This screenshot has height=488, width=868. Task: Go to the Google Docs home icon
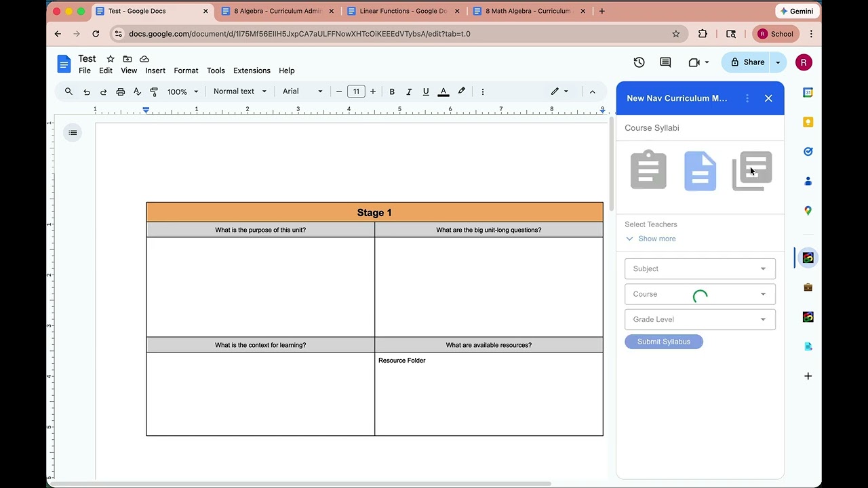pos(64,64)
